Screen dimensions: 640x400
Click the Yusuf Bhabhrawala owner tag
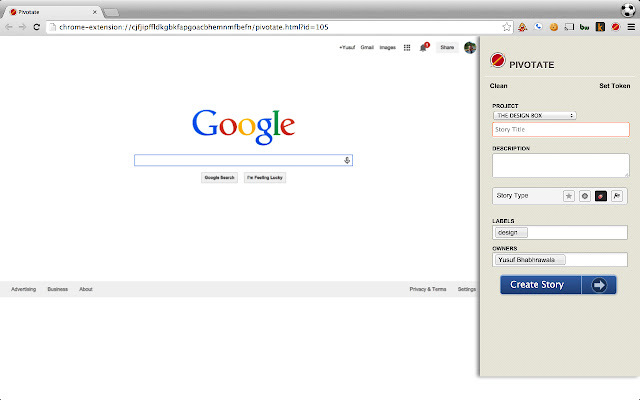tap(530, 260)
